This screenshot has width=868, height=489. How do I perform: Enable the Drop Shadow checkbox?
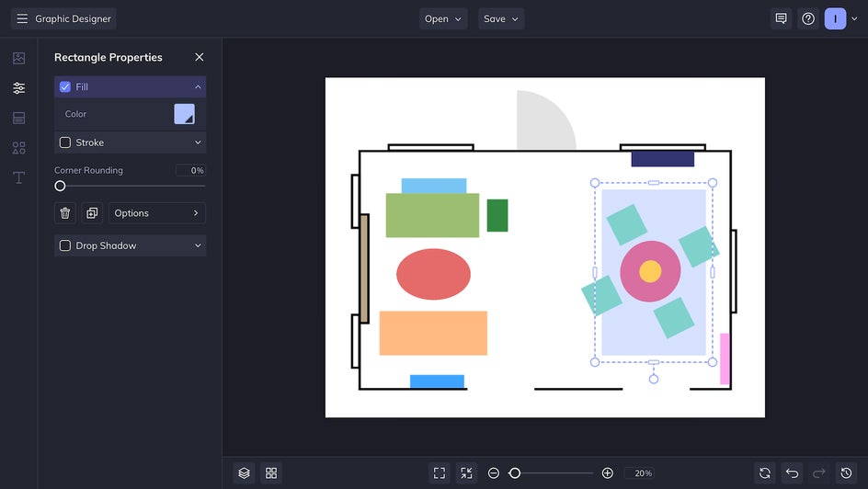pos(65,245)
